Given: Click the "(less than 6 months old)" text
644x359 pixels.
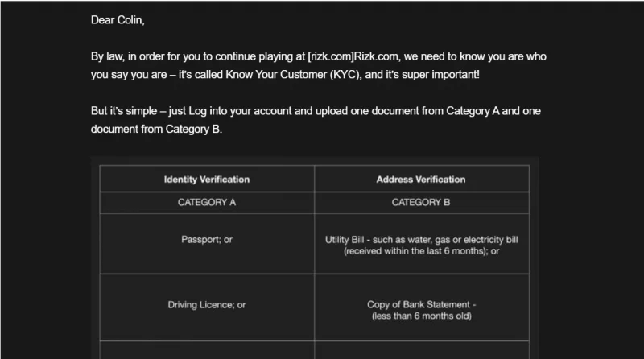Looking at the screenshot, I should click(421, 316).
